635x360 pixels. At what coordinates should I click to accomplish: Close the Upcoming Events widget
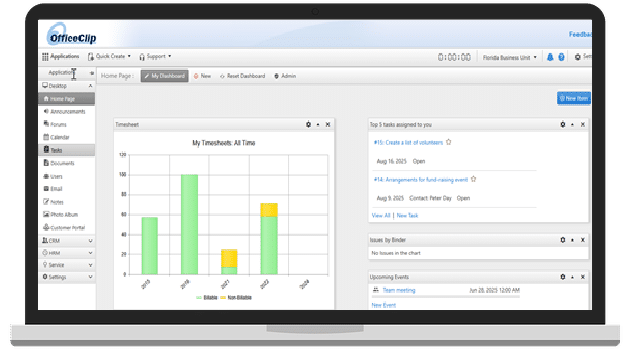[x=583, y=277]
